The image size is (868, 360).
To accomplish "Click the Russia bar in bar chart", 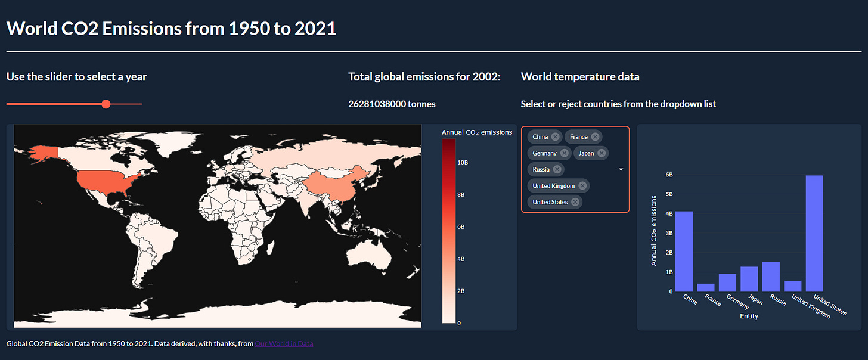I will (771, 277).
